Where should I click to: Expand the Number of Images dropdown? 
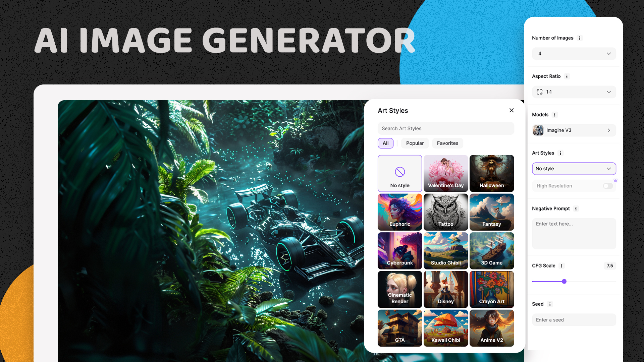[x=574, y=54]
